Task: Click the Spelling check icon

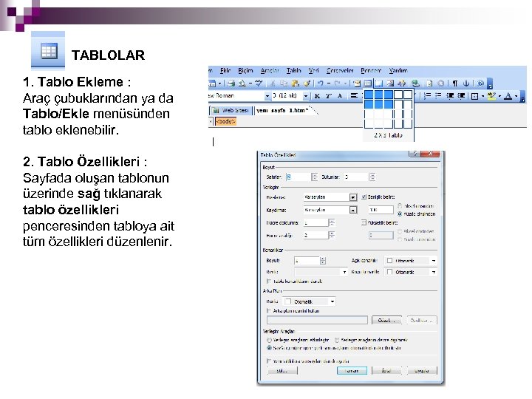Action: [x=259, y=83]
